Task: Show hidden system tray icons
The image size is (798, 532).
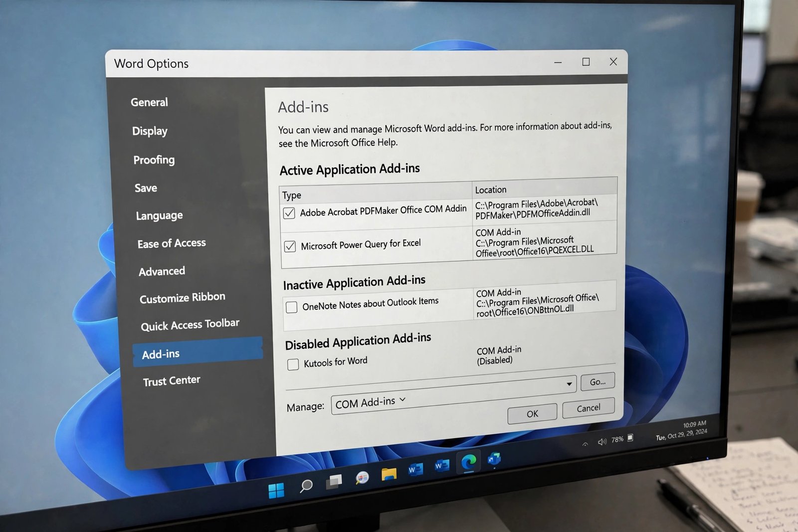Action: [585, 444]
